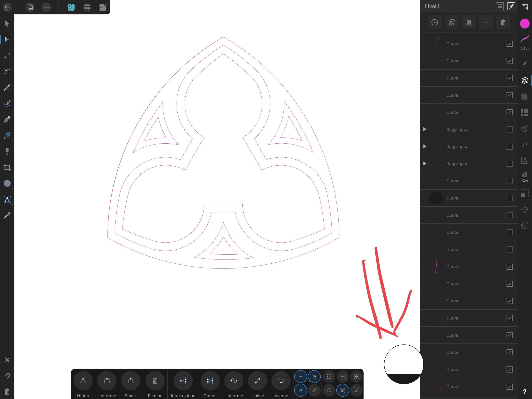Open the Appearance dashed-square studio
This screenshot has width=532, height=399.
[525, 96]
